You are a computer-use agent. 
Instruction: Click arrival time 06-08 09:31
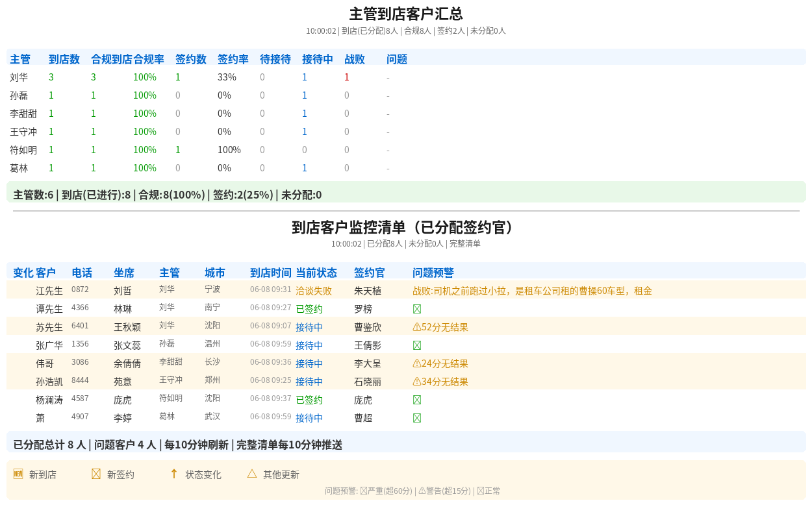[x=271, y=289]
